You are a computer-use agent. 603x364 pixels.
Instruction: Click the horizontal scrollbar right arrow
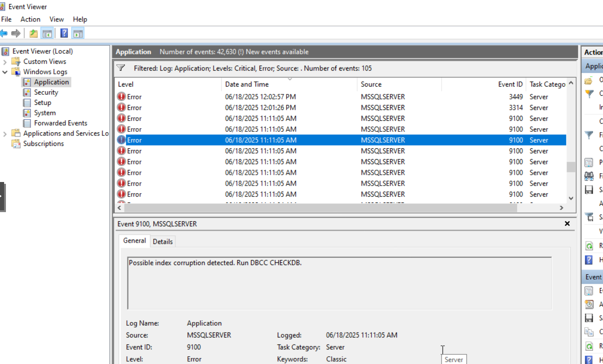(x=561, y=208)
